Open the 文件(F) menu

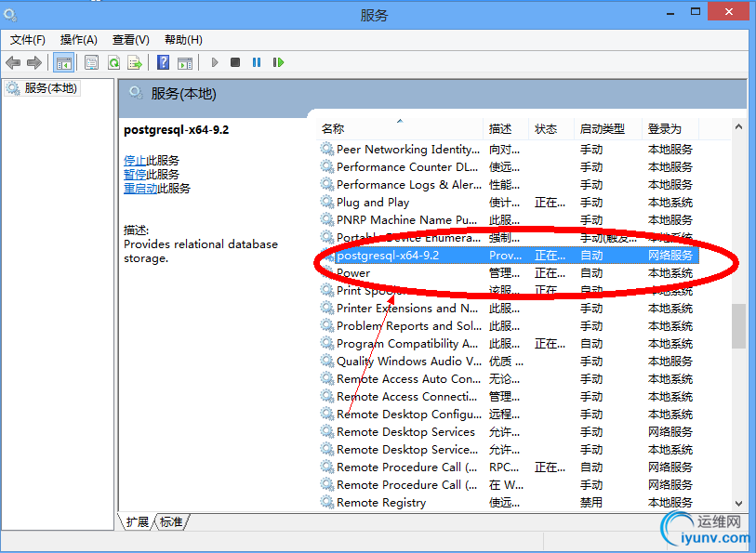point(28,40)
